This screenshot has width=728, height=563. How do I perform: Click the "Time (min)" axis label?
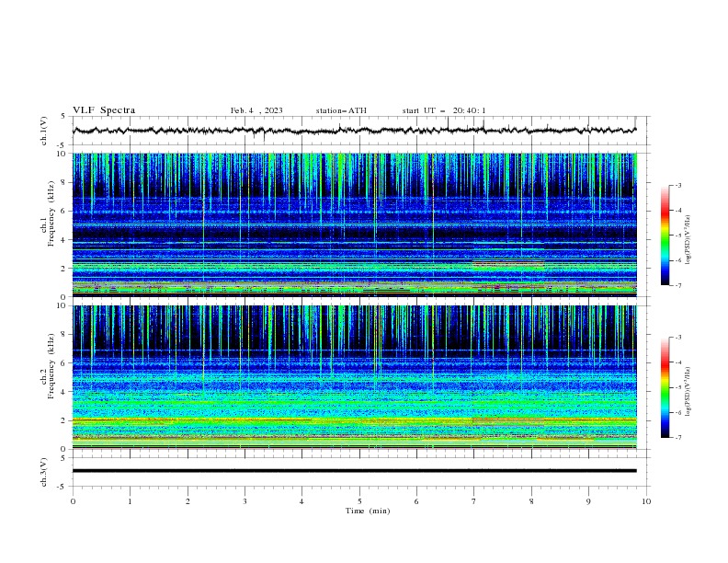368,511
